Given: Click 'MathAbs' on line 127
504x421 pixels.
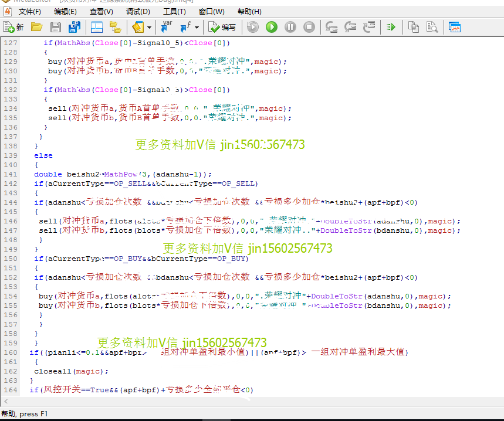Looking at the screenshot, I should pos(73,43).
